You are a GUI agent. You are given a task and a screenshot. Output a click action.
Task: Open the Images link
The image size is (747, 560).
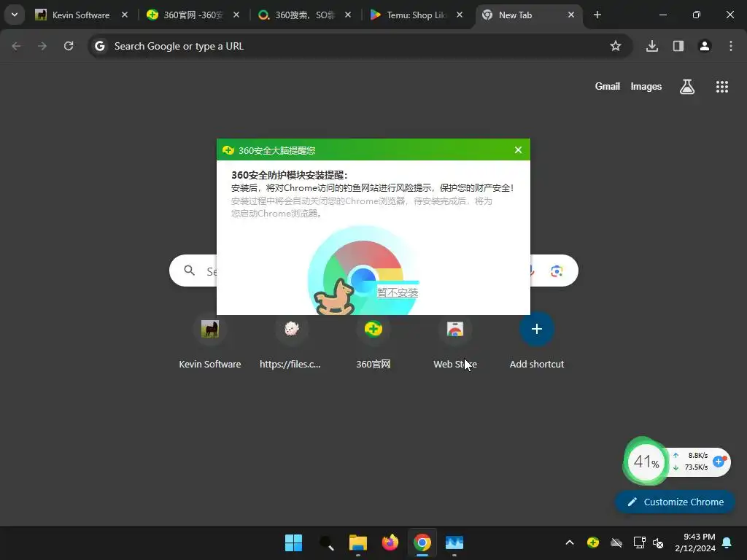tap(646, 87)
